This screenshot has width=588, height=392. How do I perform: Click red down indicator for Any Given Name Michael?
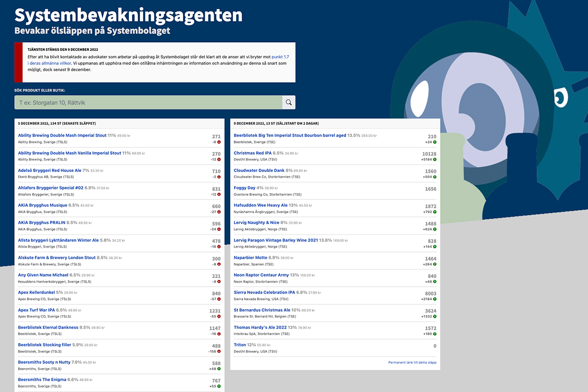pos(219,282)
